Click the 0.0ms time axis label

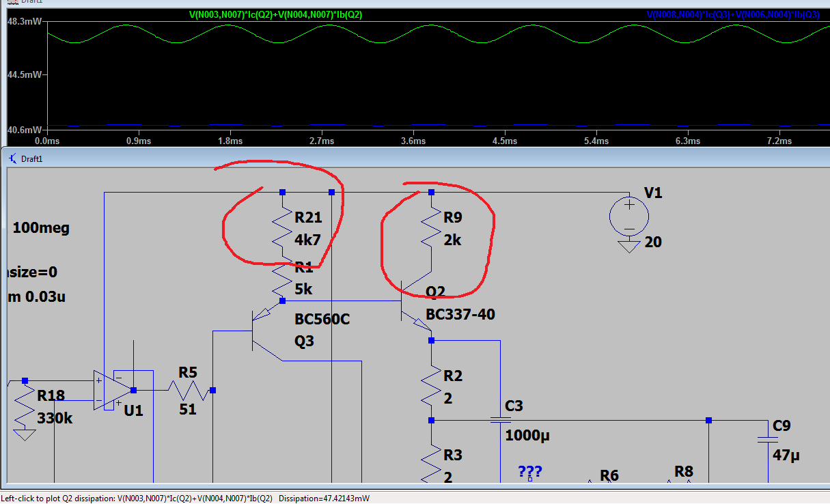[x=47, y=141]
